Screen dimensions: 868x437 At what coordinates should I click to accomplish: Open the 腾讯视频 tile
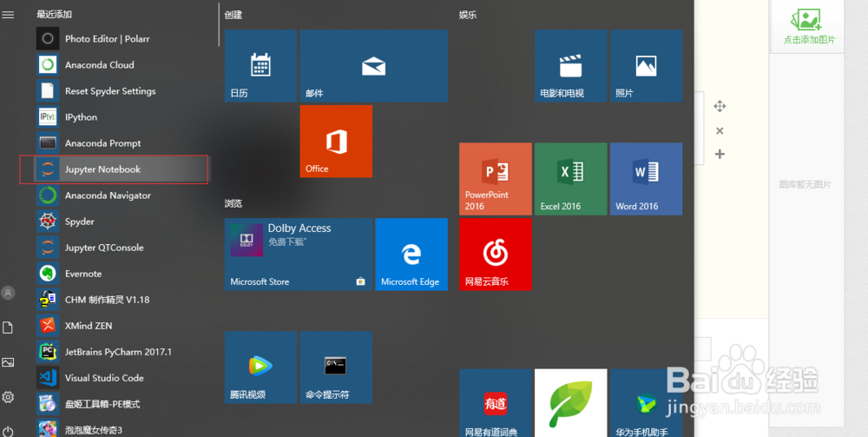260,367
